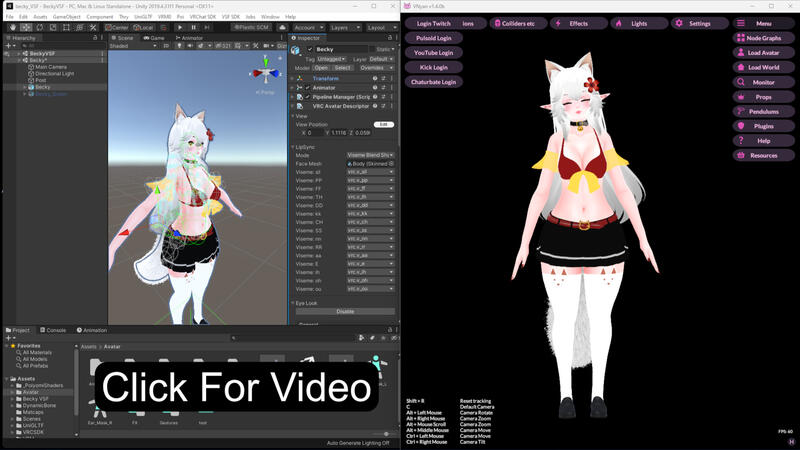Switch to the Animation tab

[92, 330]
